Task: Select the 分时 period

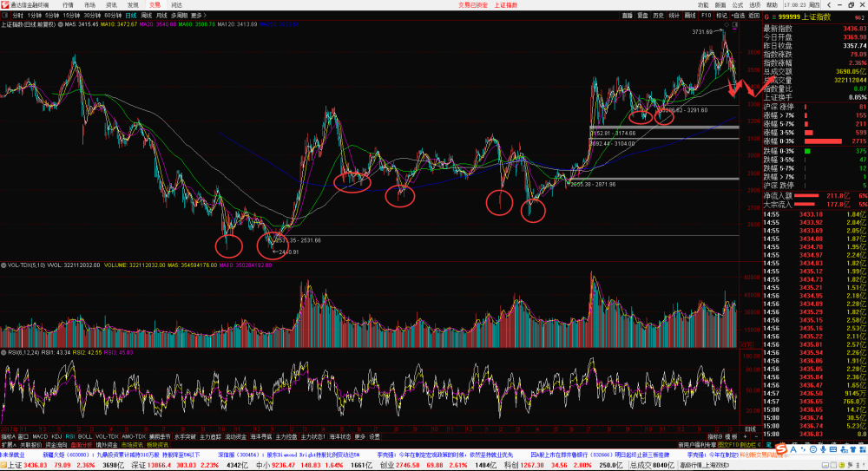Action: [17, 16]
